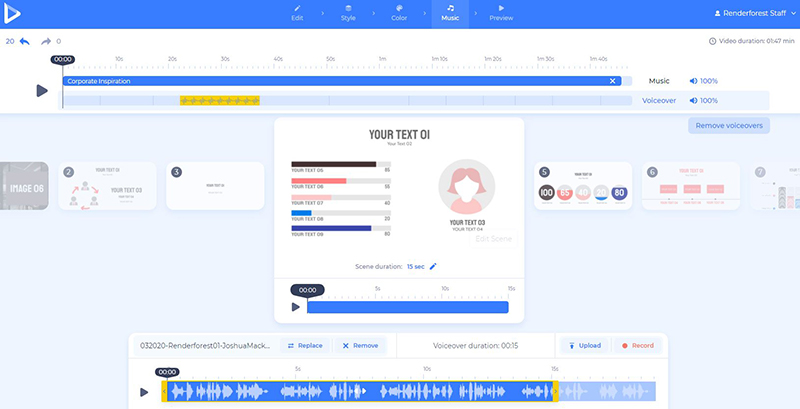Toggle Voiceover volume speaker icon
This screenshot has height=409, width=800.
694,101
